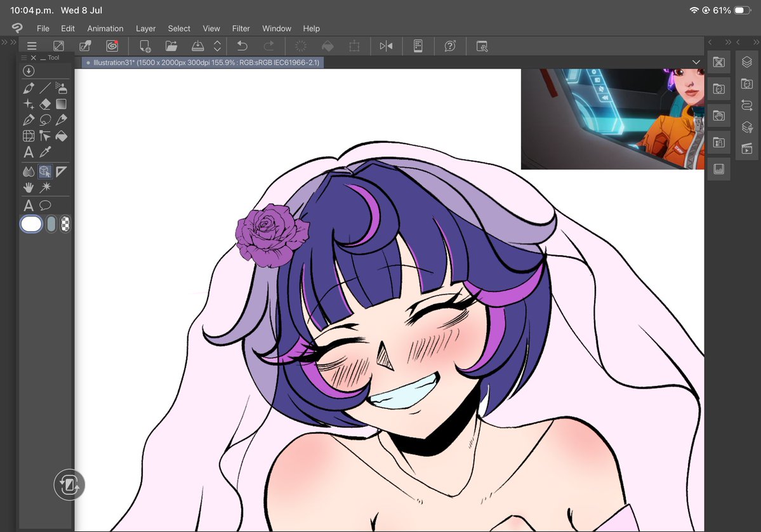Select the Eraser tool
Screen dimensions: 761x532
coord(45,104)
